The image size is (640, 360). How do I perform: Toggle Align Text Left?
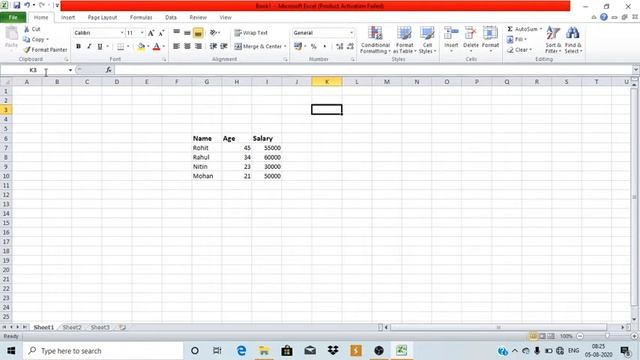pyautogui.click(x=176, y=47)
